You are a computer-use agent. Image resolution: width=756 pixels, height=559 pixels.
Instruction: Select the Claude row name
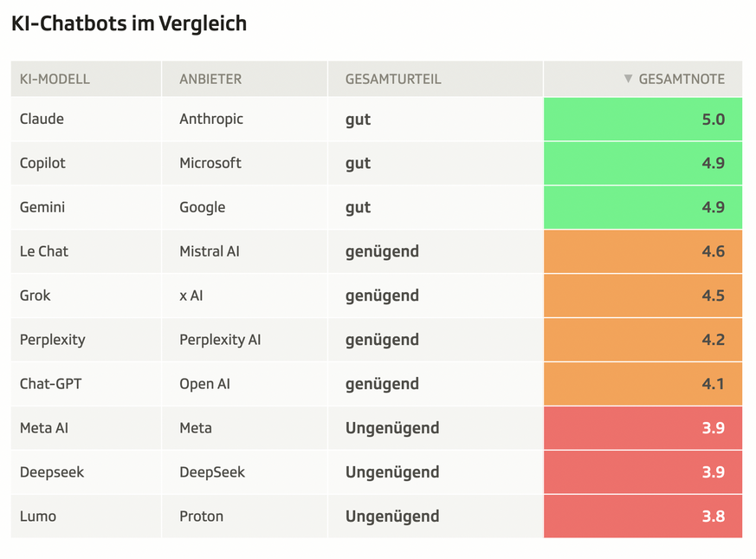[42, 119]
